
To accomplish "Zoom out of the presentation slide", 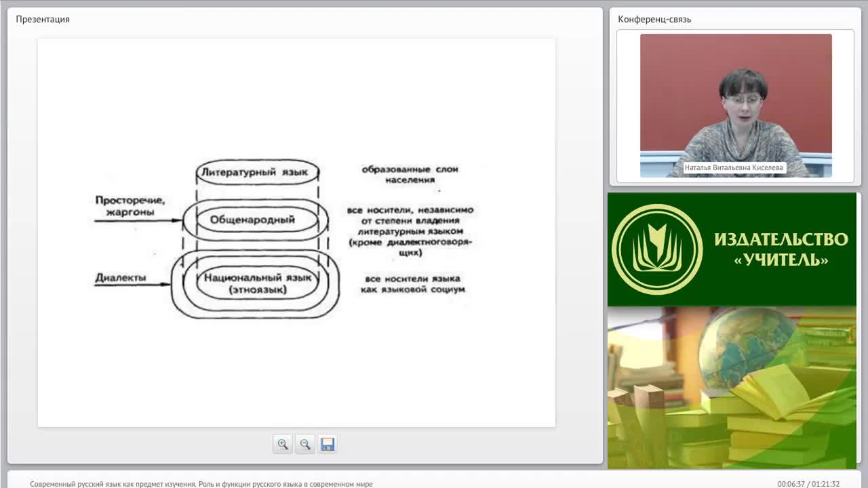I will pos(305,445).
